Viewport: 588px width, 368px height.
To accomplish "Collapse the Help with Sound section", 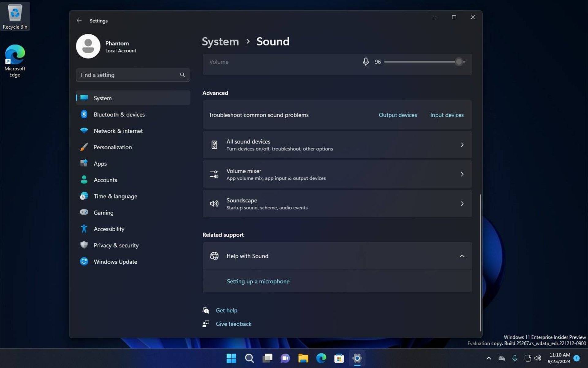I will tap(462, 256).
